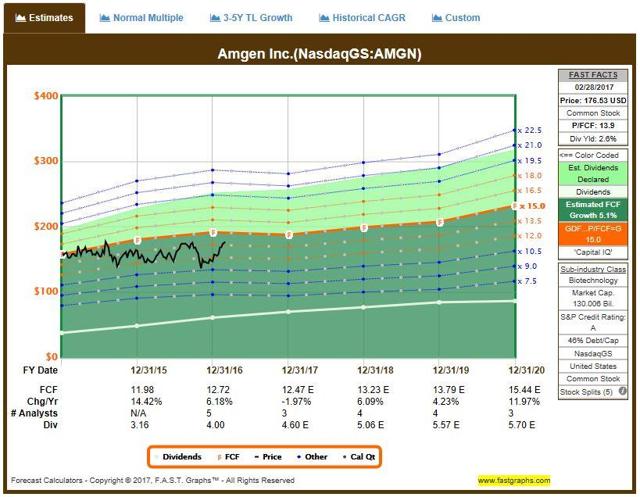Click chart icon beside 3-5Y TL Growth
Screen dimensions: 640x497
215,18
